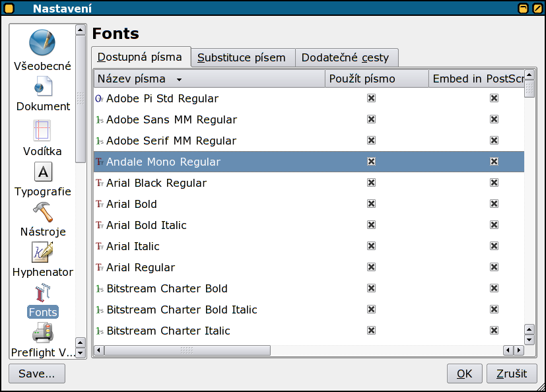Open the Vodítka guides section

pyautogui.click(x=42, y=131)
